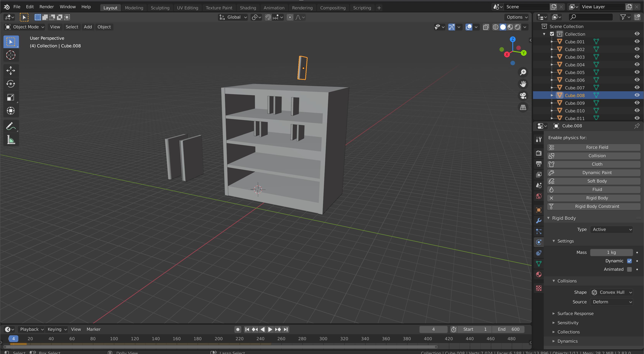This screenshot has width=644, height=354.
Task: Open the Render properties tab
Action: (539, 153)
